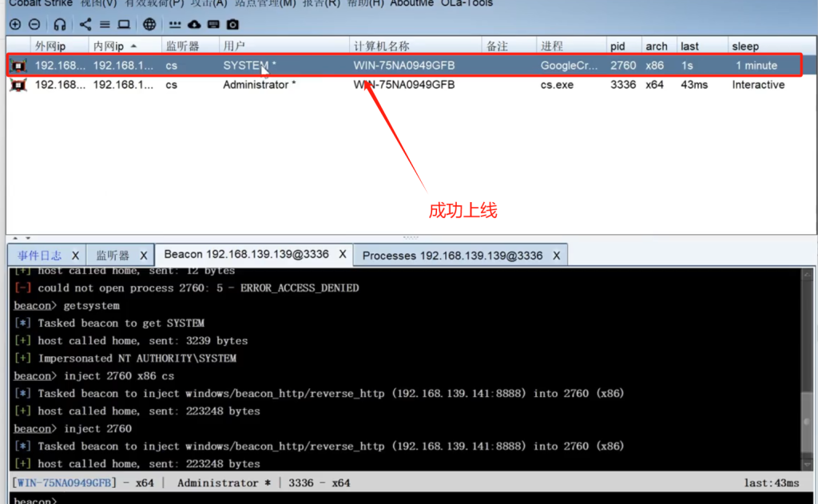
Task: Sort sessions by 进程 column
Action: pos(571,46)
